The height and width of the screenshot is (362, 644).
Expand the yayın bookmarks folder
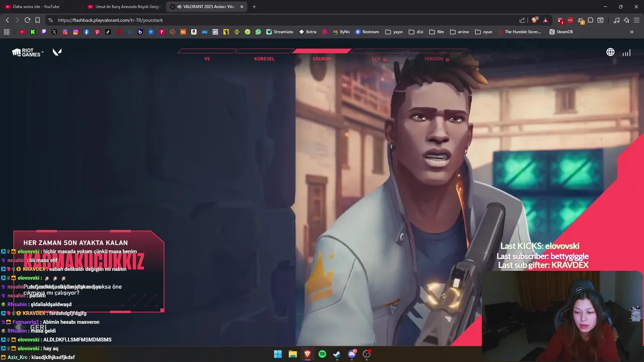[394, 32]
